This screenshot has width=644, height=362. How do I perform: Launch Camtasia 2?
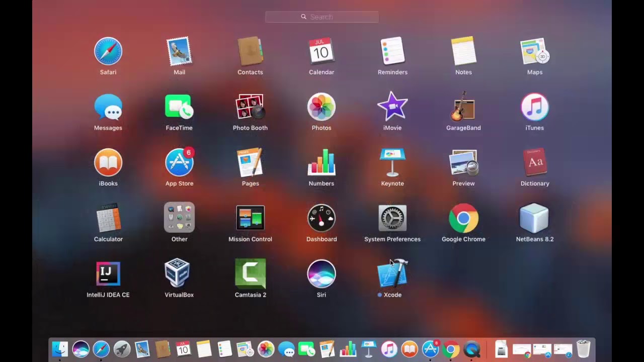click(x=250, y=274)
